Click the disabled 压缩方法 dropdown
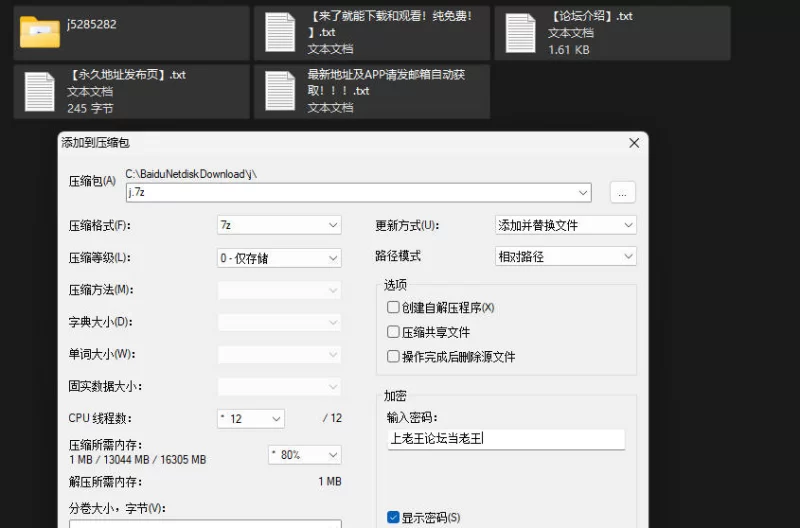 click(x=279, y=290)
